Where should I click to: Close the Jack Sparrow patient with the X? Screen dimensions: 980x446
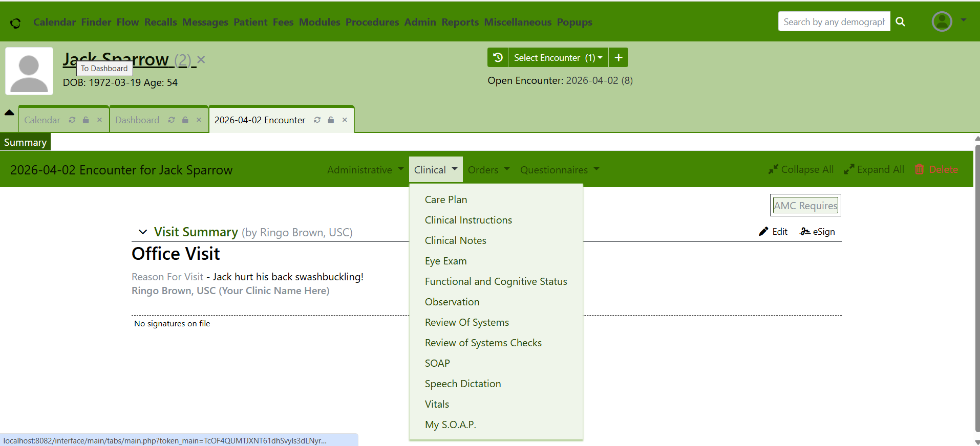tap(201, 60)
